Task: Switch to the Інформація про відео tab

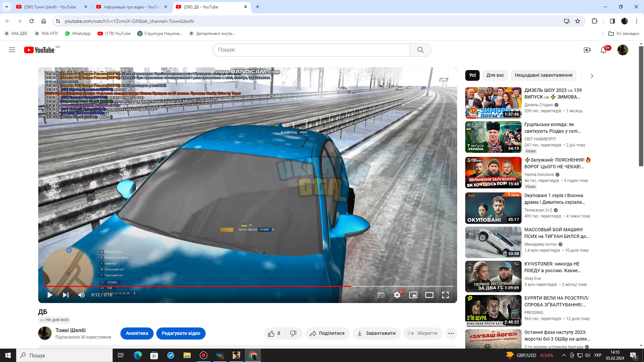Action: coord(131,7)
